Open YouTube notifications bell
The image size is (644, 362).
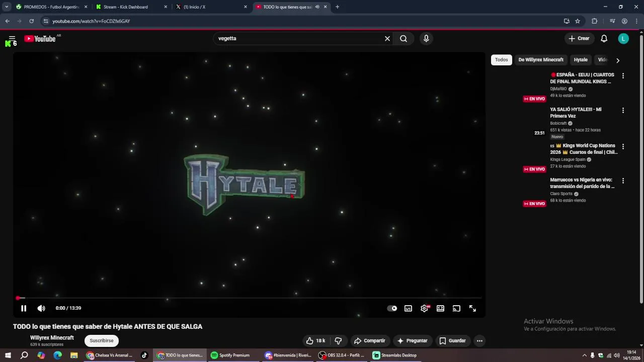click(604, 39)
